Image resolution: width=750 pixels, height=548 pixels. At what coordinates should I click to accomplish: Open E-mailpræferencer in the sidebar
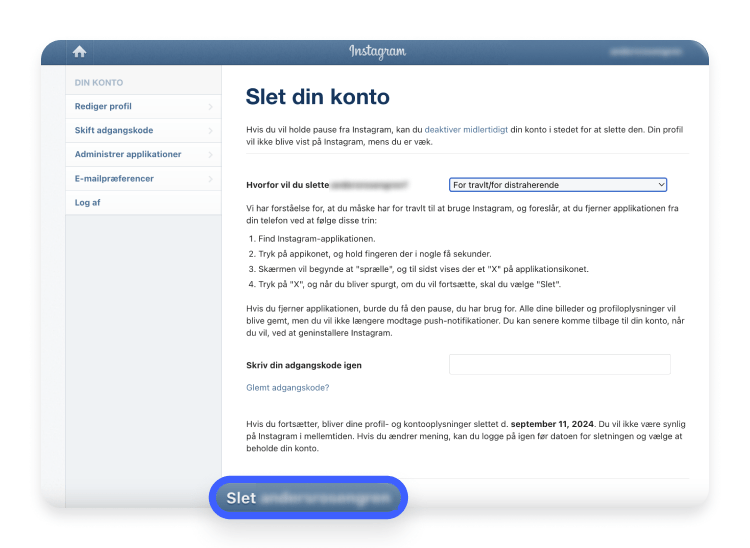[143, 178]
